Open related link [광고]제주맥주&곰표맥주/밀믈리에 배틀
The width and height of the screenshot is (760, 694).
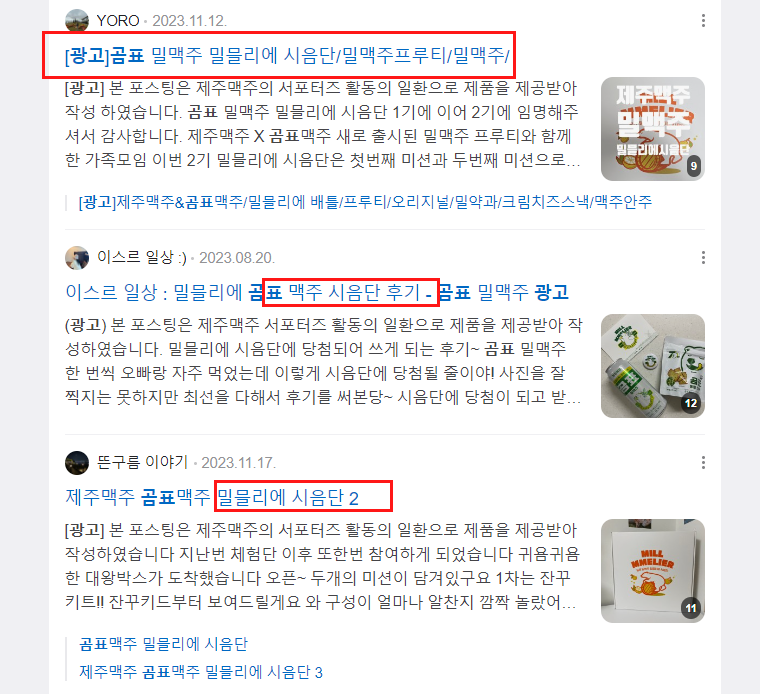click(365, 202)
